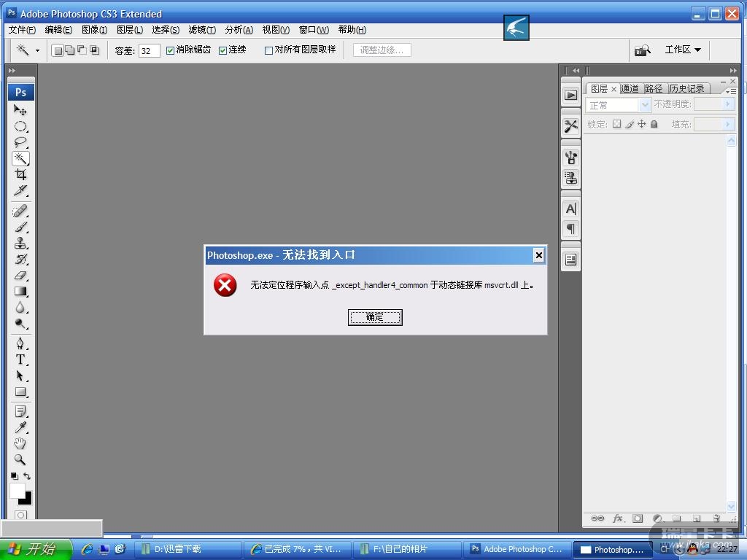Open the Tool Presets panel icon
747x560 pixels.
point(570,126)
